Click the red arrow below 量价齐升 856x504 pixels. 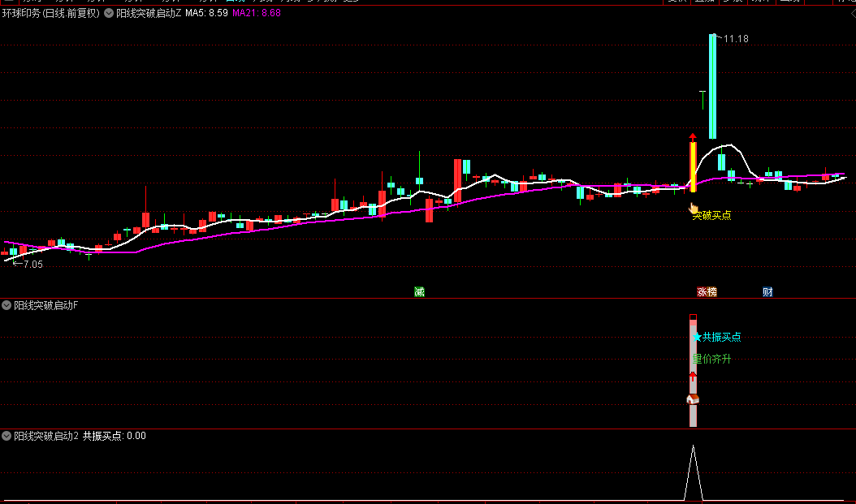click(693, 376)
